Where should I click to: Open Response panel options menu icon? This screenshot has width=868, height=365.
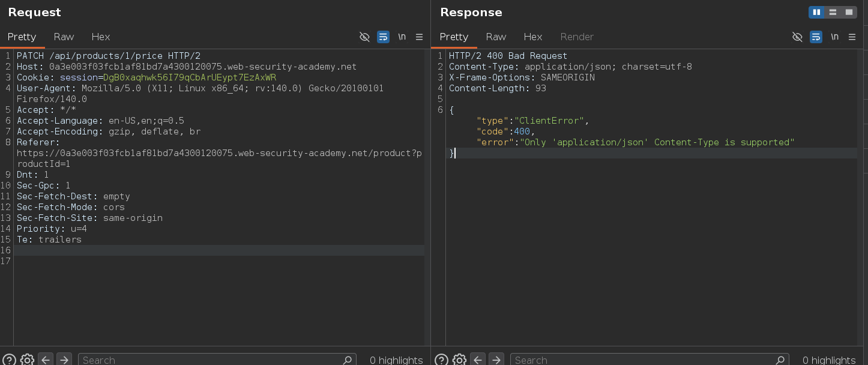[852, 37]
